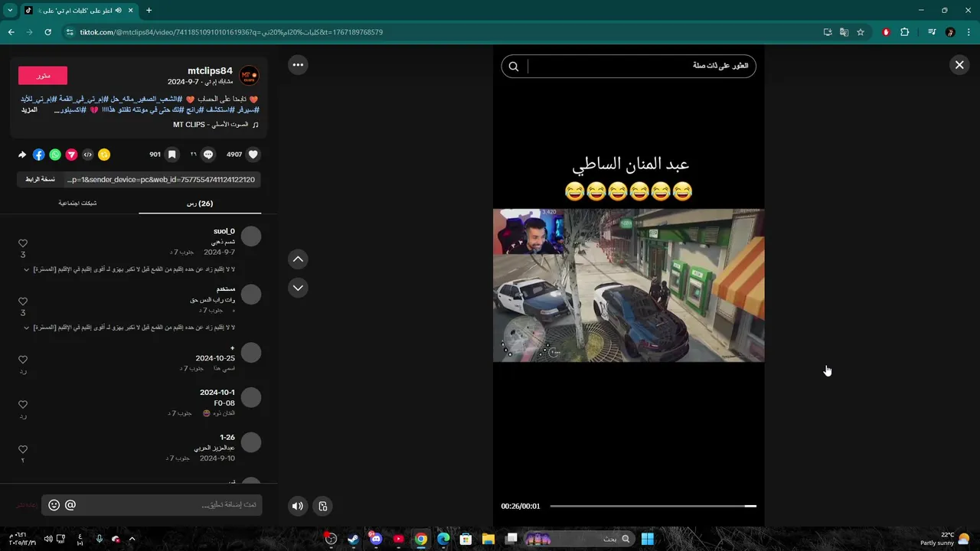Open the MT CLIPS profile avatar
This screenshot has height=551, width=980.
pos(249,76)
